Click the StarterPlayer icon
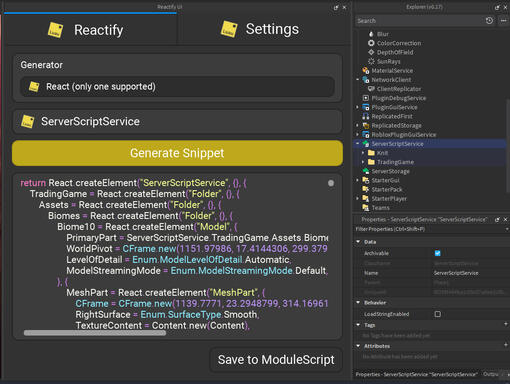The width and height of the screenshot is (510, 384). [366, 199]
